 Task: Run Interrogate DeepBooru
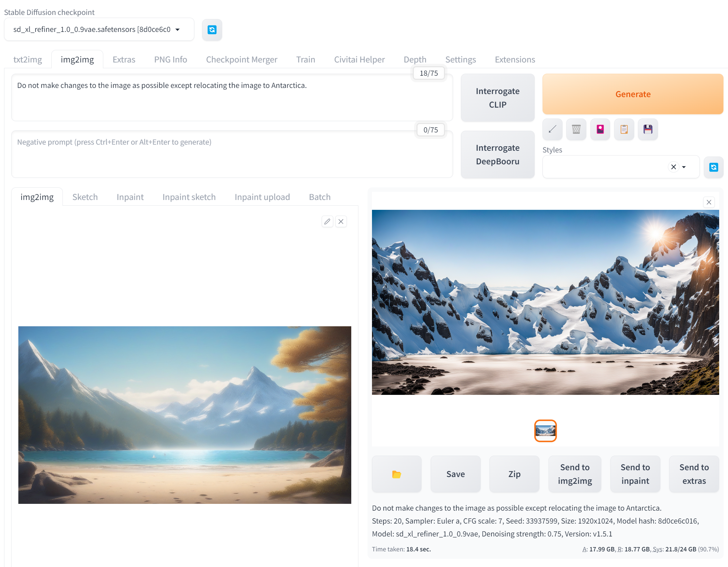point(498,154)
